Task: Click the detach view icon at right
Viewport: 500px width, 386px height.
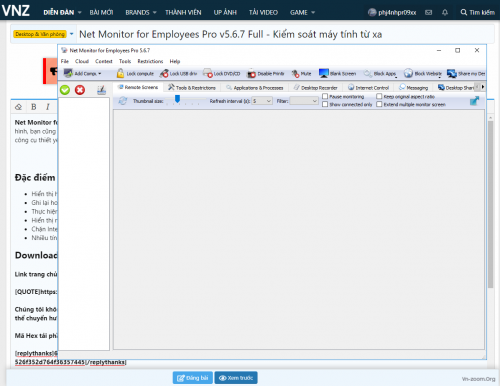Action: click(x=474, y=101)
